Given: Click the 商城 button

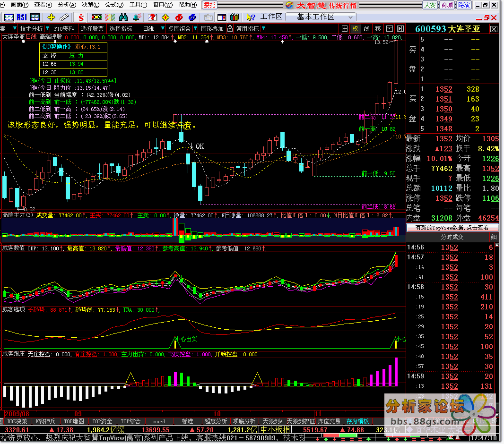Looking at the screenshot, I should (x=447, y=5).
